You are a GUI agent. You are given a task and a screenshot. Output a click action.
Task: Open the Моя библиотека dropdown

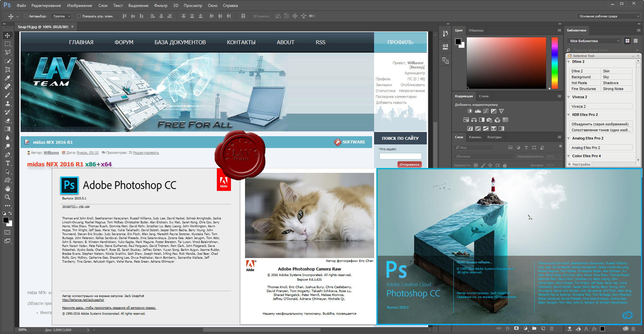pos(594,41)
